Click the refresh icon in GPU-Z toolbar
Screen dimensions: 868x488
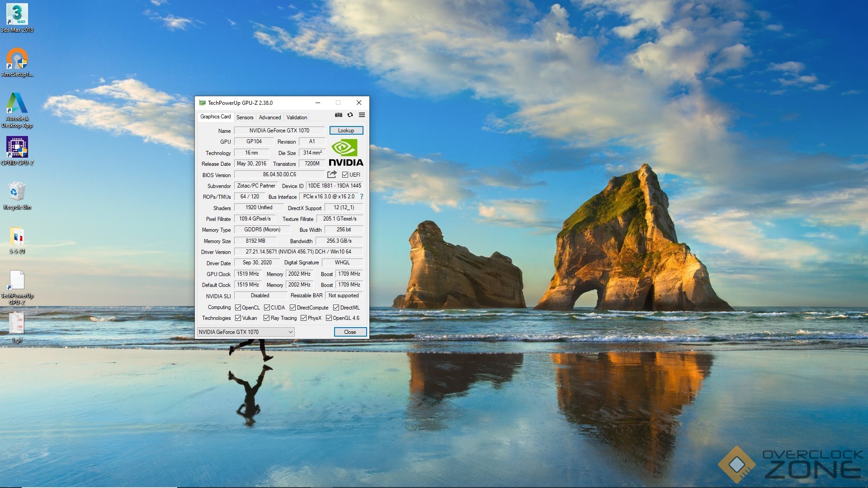[x=350, y=115]
